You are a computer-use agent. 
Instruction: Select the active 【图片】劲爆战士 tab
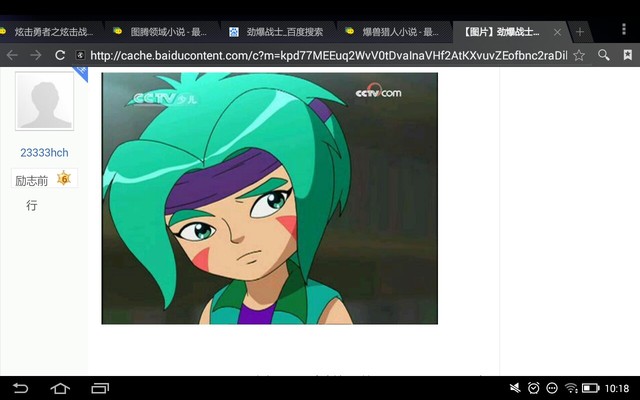coord(501,32)
